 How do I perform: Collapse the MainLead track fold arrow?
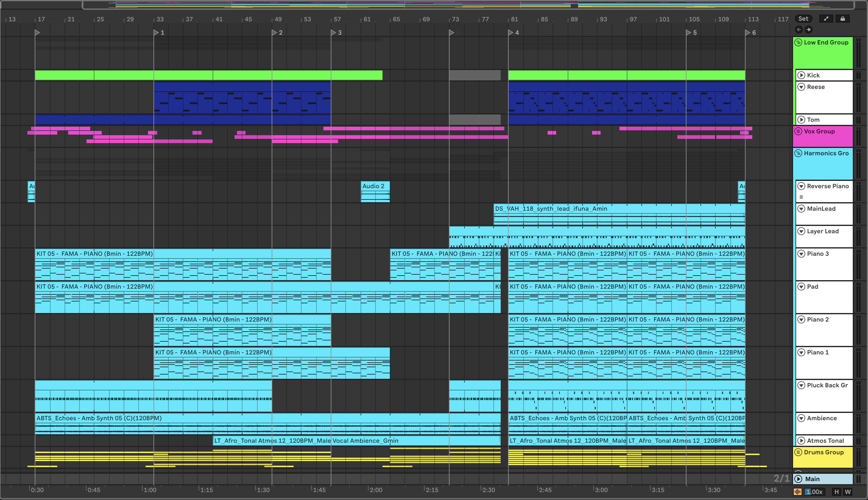[x=801, y=209]
